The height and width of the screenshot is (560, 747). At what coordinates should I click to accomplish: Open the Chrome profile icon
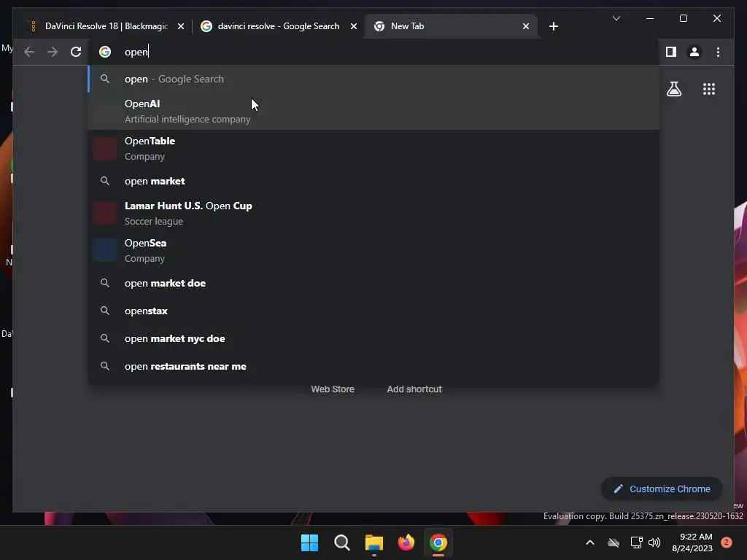[694, 52]
